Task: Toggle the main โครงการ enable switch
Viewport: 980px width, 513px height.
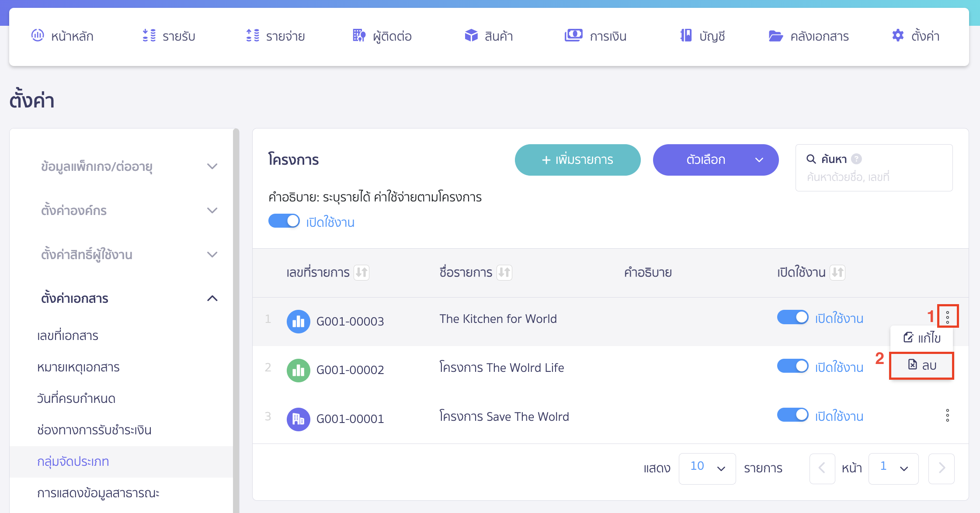Action: click(x=284, y=221)
